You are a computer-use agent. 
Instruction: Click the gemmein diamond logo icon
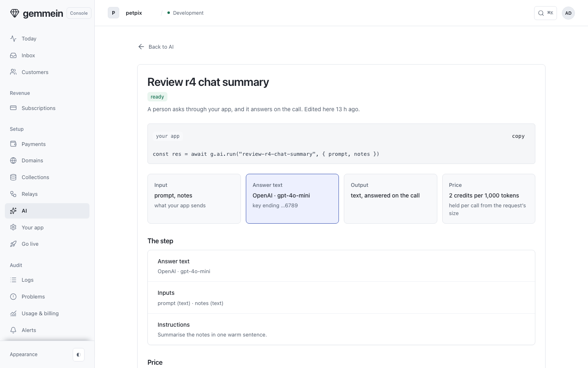click(x=15, y=13)
